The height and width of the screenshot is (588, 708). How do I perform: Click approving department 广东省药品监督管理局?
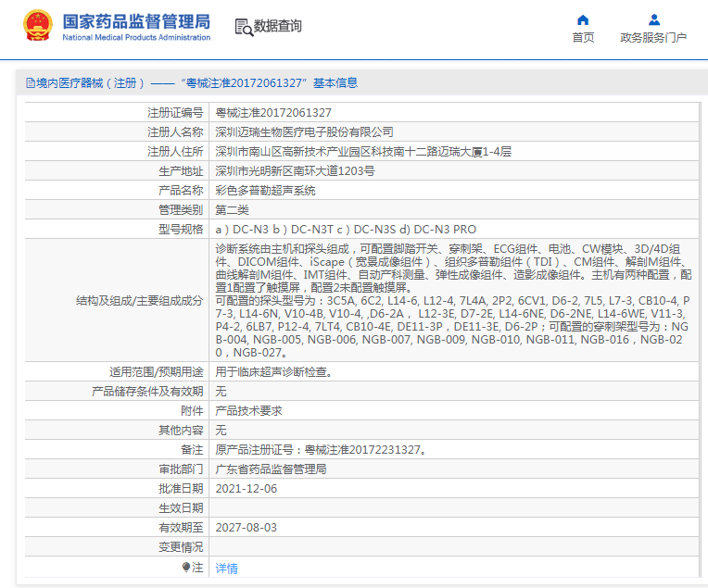(x=271, y=469)
